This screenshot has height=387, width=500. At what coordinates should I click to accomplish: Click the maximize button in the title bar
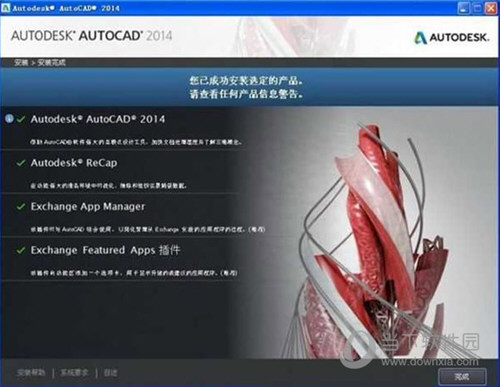477,8
